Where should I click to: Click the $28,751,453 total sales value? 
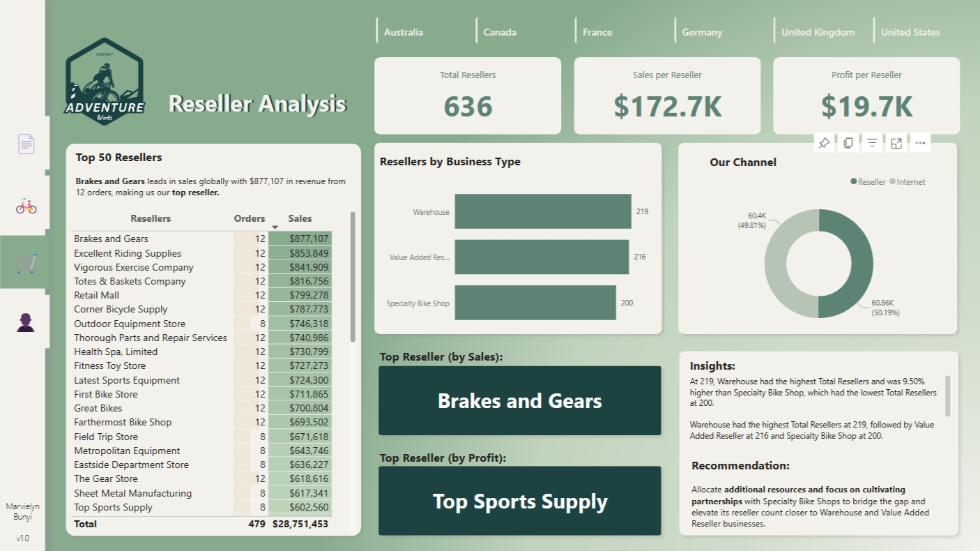[x=300, y=524]
